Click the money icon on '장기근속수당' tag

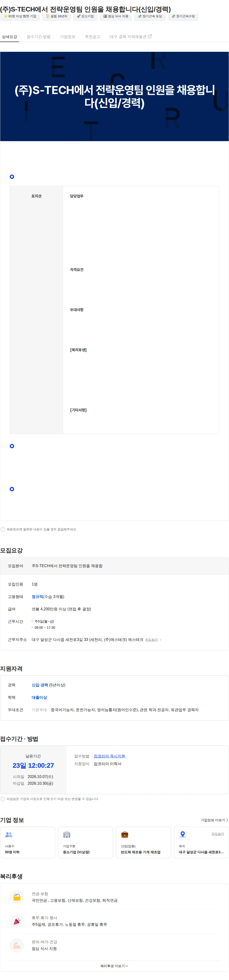click(x=174, y=16)
